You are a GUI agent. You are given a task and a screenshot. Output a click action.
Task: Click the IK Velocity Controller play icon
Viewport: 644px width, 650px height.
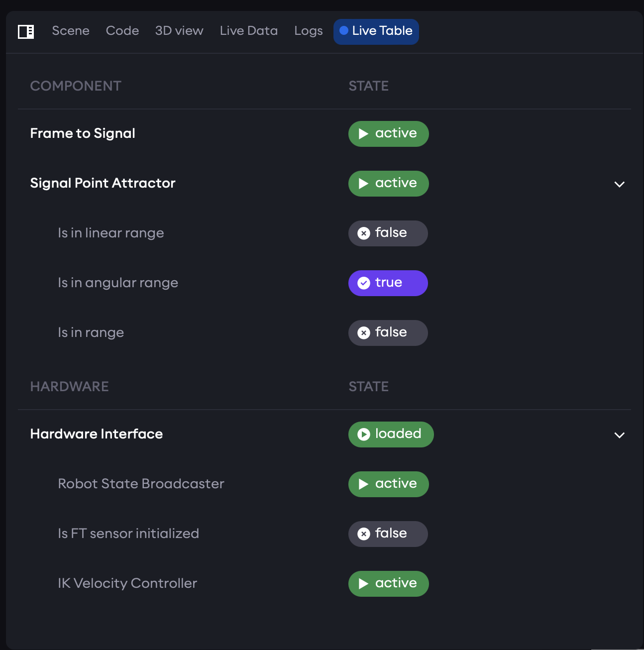click(364, 584)
